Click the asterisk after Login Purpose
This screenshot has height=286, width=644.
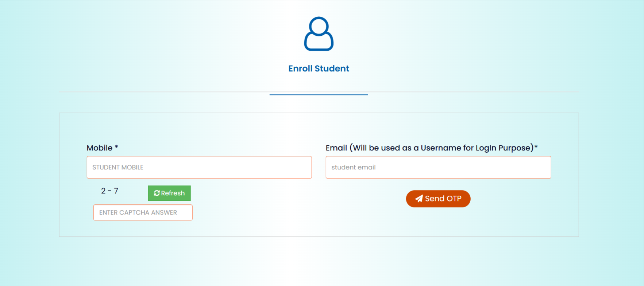536,147
